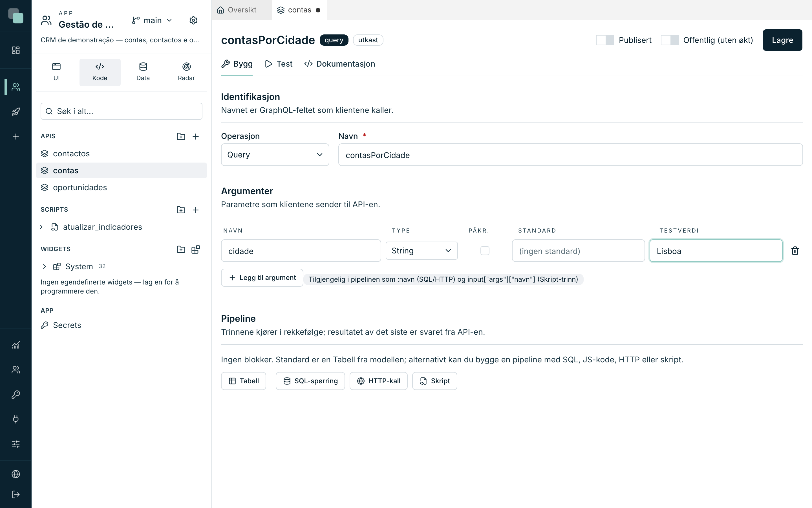
Task: Select the contas API in sidebar
Action: (x=122, y=170)
